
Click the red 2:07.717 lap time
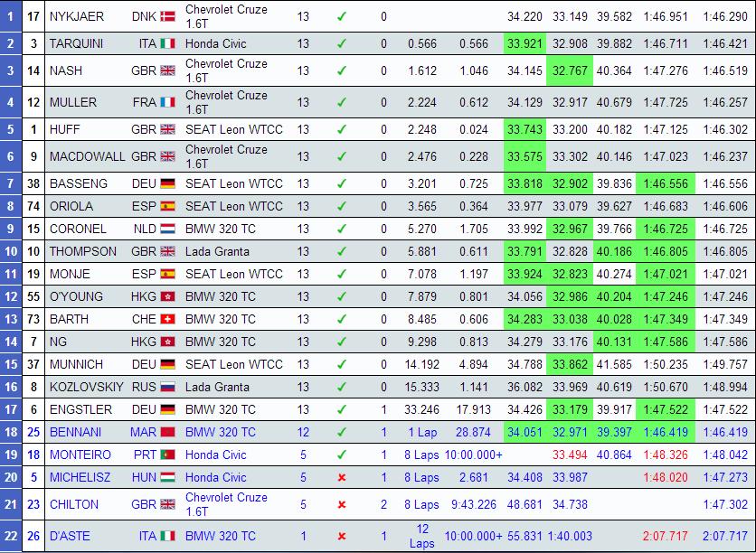[x=666, y=536]
